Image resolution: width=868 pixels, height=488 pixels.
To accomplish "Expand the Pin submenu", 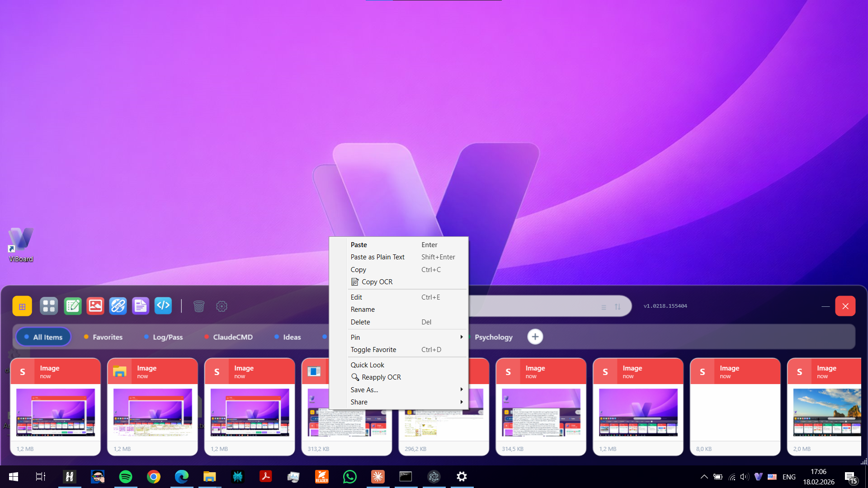I will pos(355,337).
